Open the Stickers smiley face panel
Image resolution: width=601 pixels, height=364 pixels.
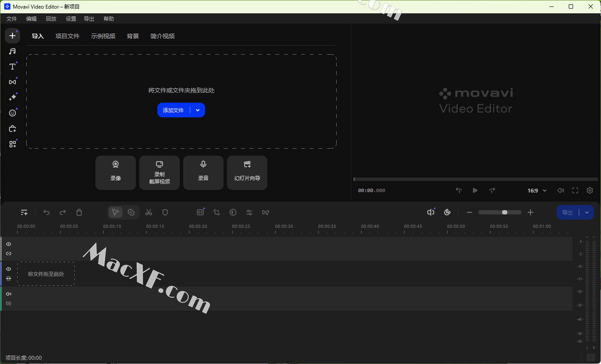click(12, 113)
